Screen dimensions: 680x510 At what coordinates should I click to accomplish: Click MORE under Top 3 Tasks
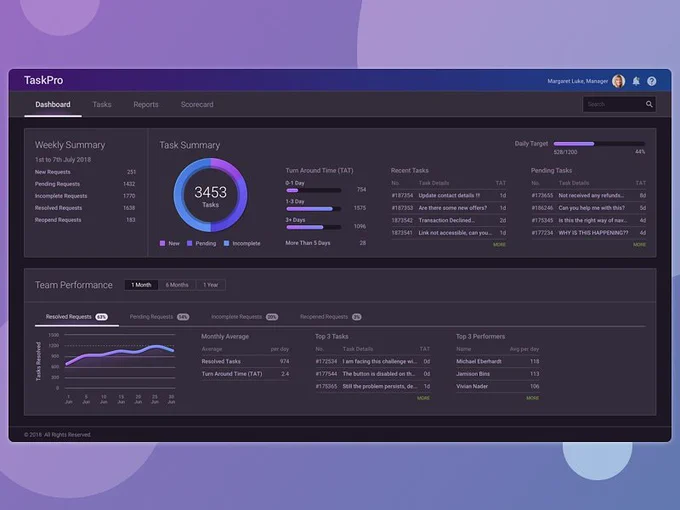click(x=423, y=398)
